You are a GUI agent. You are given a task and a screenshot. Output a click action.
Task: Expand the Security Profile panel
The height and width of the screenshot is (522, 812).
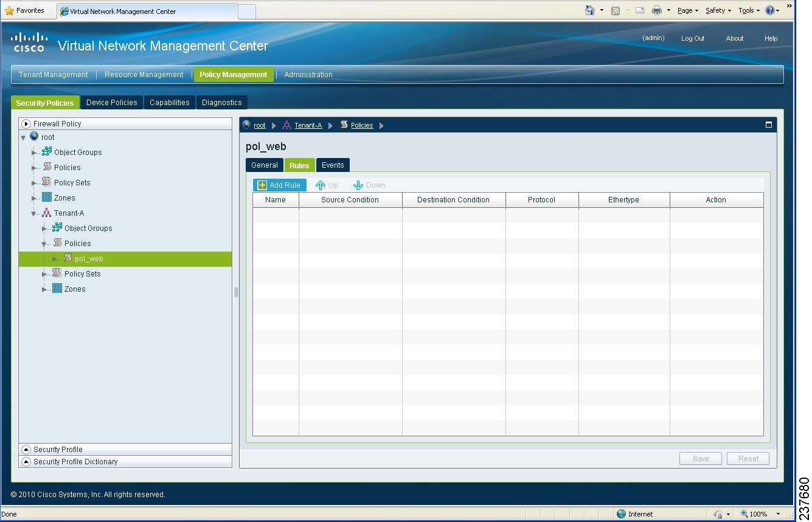coord(25,449)
